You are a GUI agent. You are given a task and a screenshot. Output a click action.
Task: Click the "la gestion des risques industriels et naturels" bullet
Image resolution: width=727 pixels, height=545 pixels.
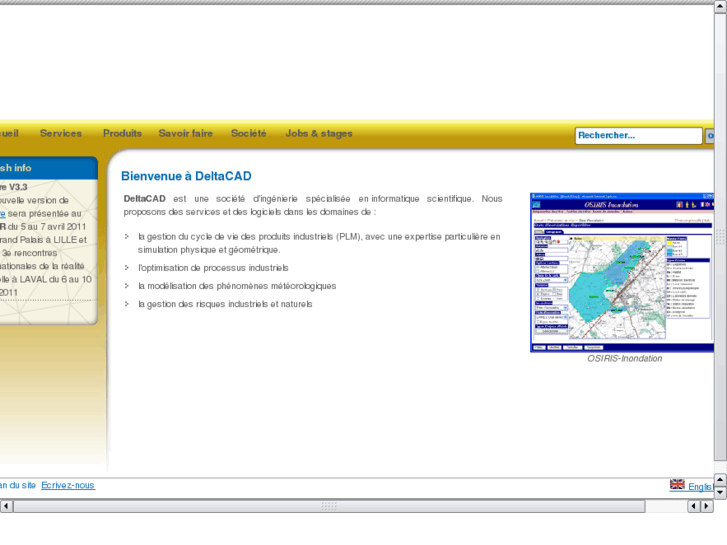pos(225,304)
